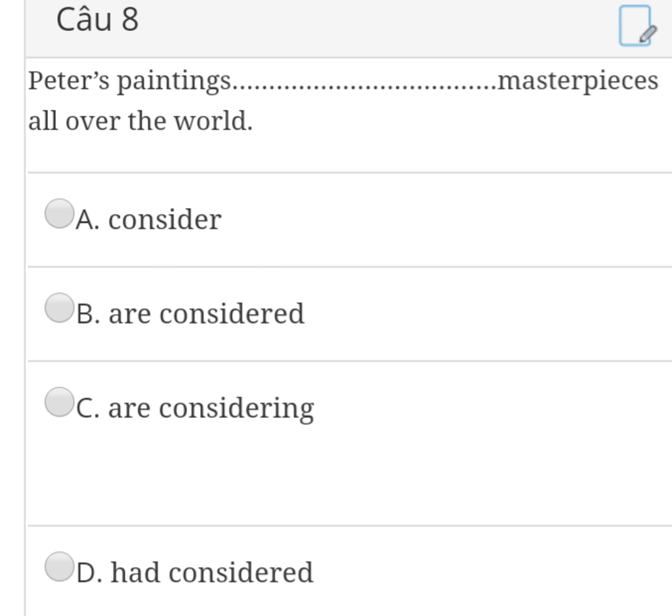The width and height of the screenshot is (672, 616).
Task: Select radio button for option A
Action: coord(60,213)
